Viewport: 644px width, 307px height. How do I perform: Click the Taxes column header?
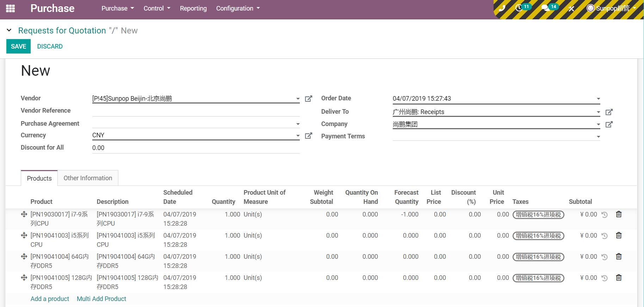pyautogui.click(x=520, y=202)
